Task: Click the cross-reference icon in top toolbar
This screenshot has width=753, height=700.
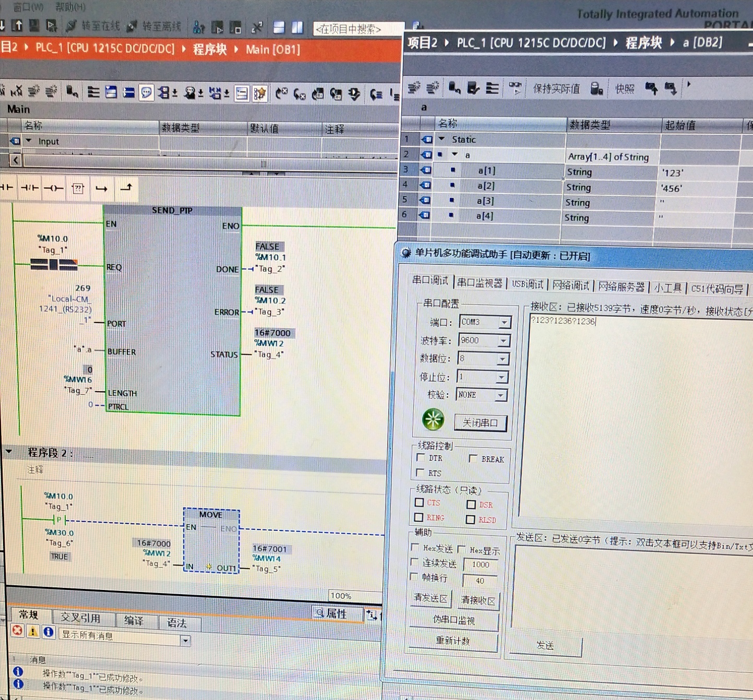Action: coord(257,27)
